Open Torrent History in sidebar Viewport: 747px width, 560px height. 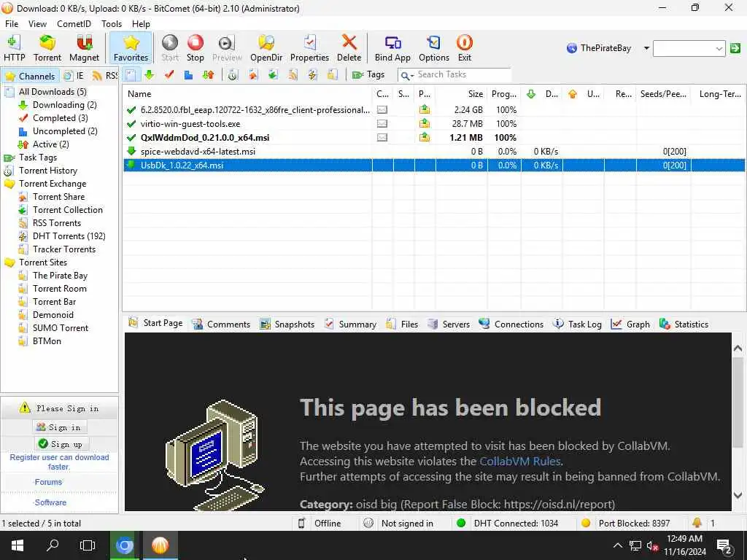47,171
